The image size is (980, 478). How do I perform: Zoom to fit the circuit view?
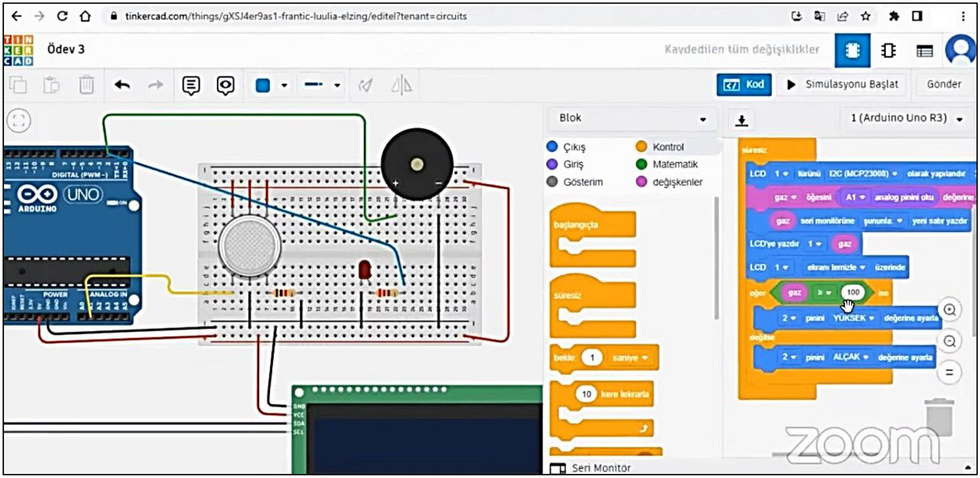[19, 120]
